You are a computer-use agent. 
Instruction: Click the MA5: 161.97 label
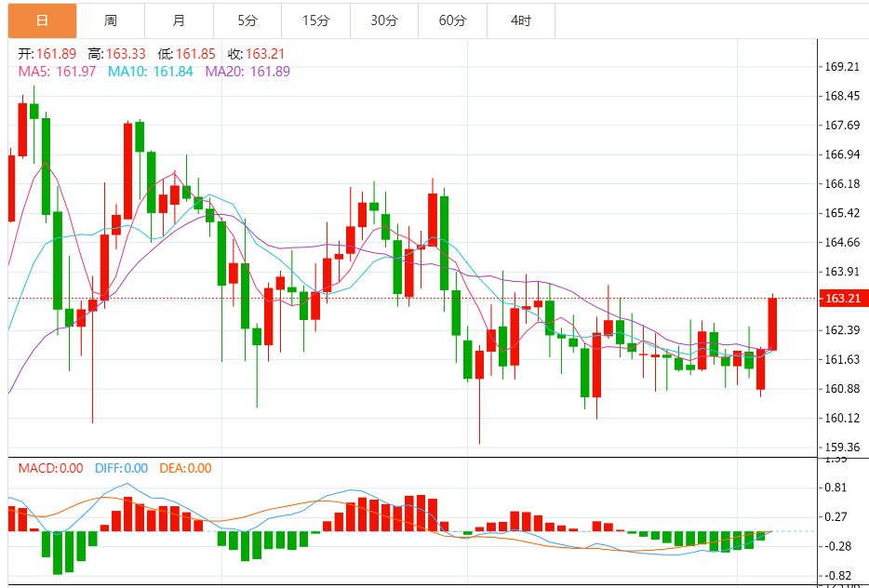[x=57, y=72]
